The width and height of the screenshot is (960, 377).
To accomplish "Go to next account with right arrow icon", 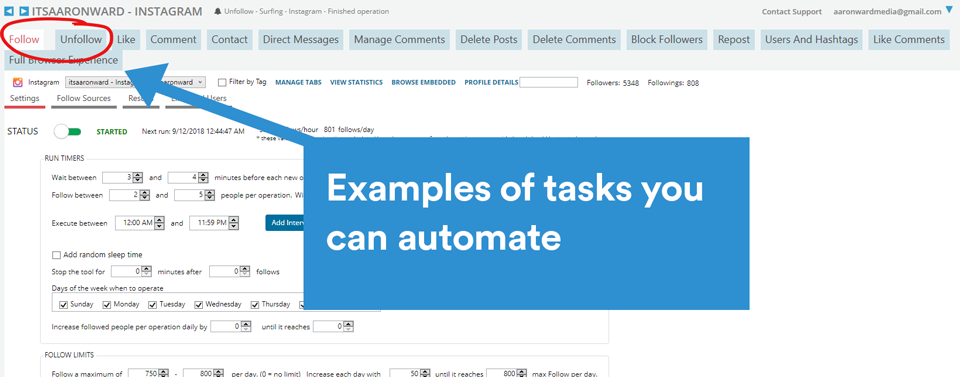I will pyautogui.click(x=24, y=11).
